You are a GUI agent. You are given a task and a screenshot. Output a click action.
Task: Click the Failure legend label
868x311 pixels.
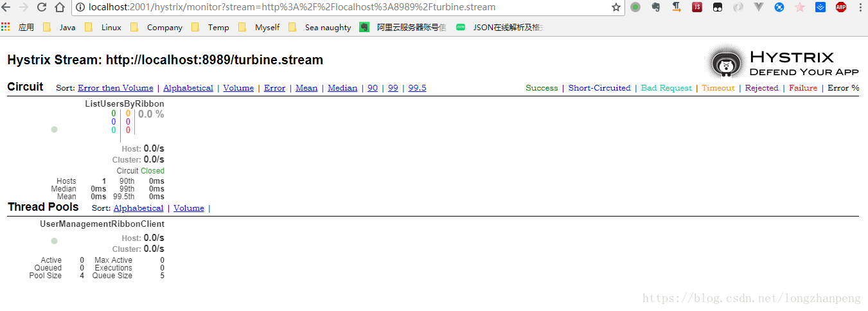(803, 88)
